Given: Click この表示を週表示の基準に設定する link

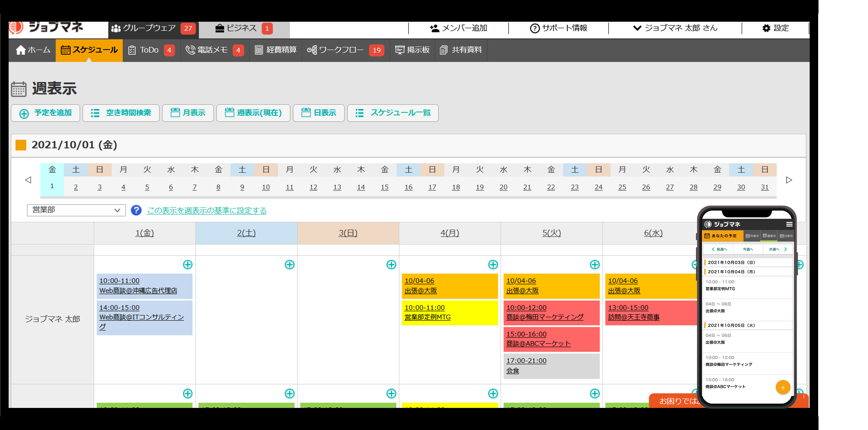Looking at the screenshot, I should tap(207, 211).
